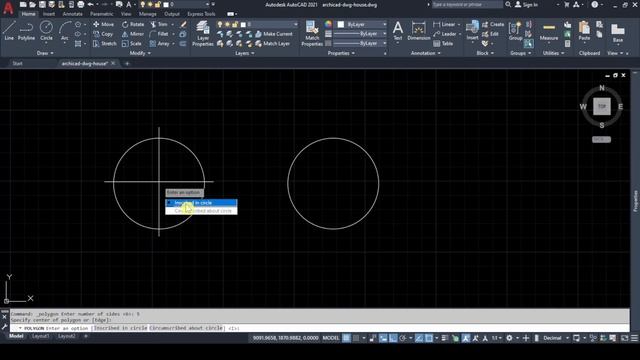The height and width of the screenshot is (360, 640).
Task: Click the command line input field
Action: point(320,328)
